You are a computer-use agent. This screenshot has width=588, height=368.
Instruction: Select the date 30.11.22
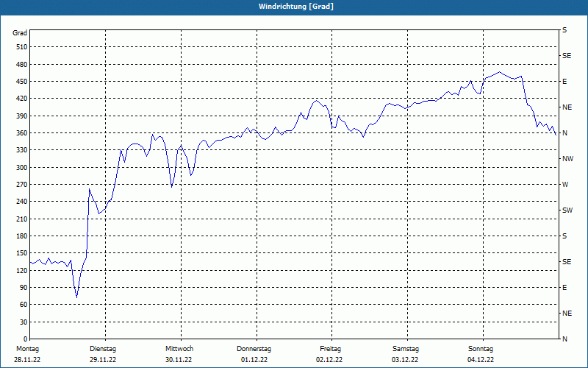point(179,360)
